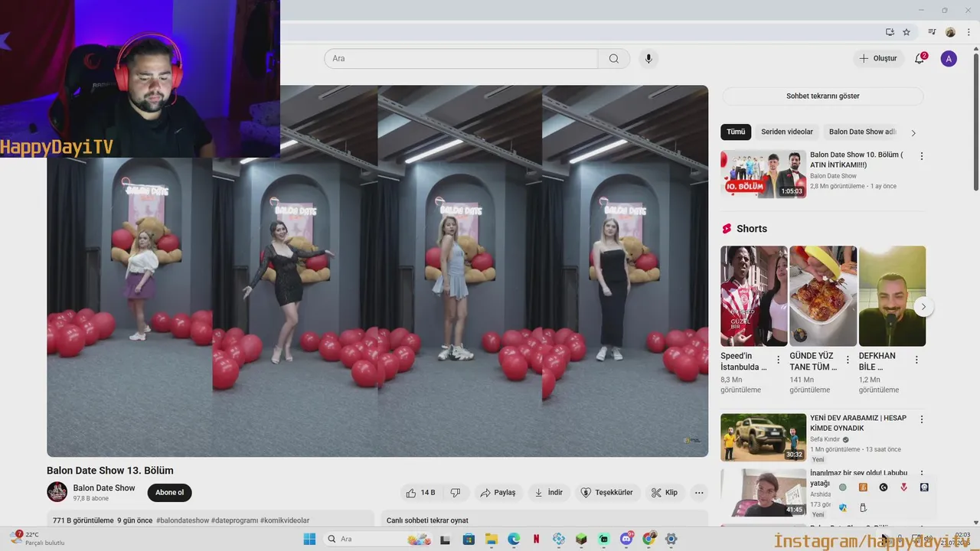This screenshot has width=980, height=551.
Task: Open DEFKHAN BİLE short
Action: coord(892,296)
